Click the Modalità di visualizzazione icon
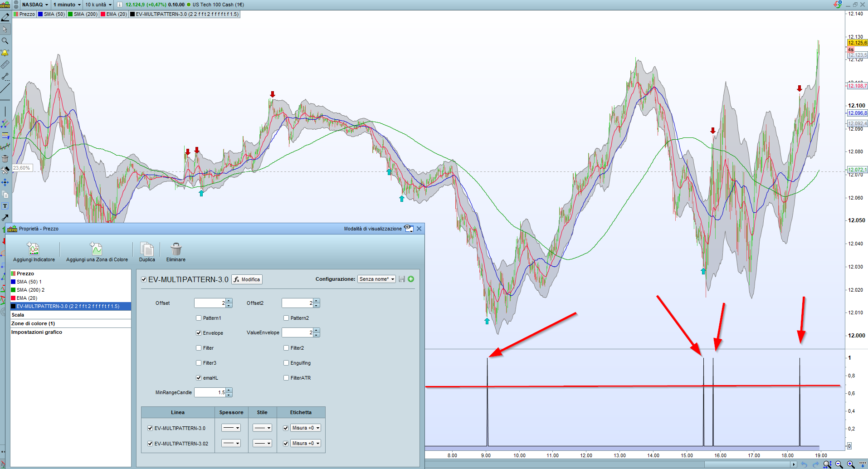The width and height of the screenshot is (868, 469). (x=409, y=229)
